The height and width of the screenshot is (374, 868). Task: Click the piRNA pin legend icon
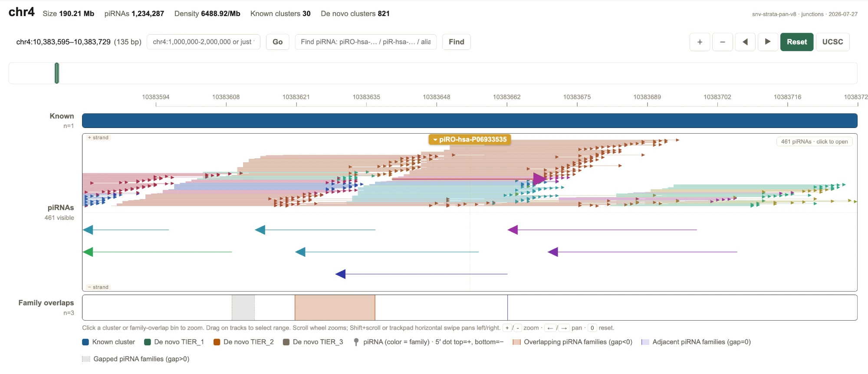click(356, 342)
